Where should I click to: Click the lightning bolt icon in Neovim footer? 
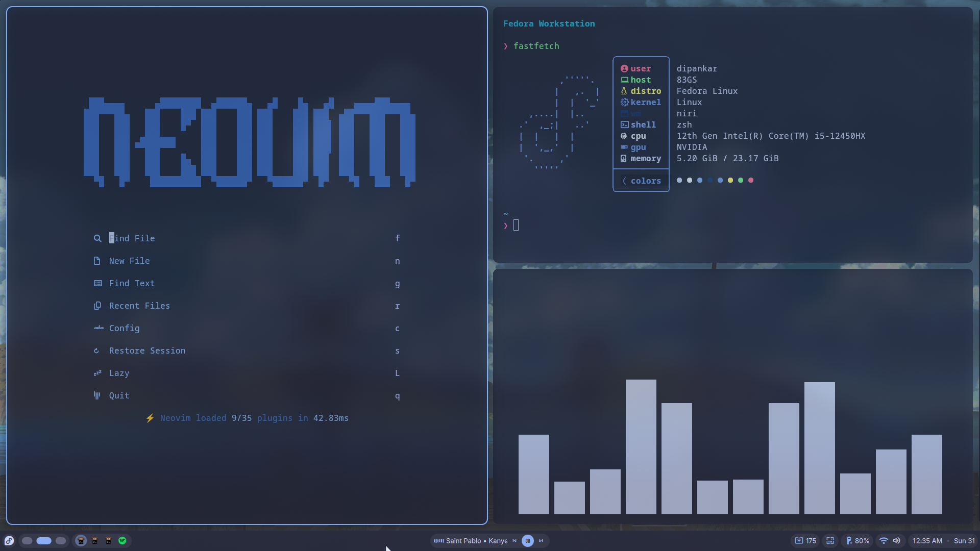click(150, 418)
